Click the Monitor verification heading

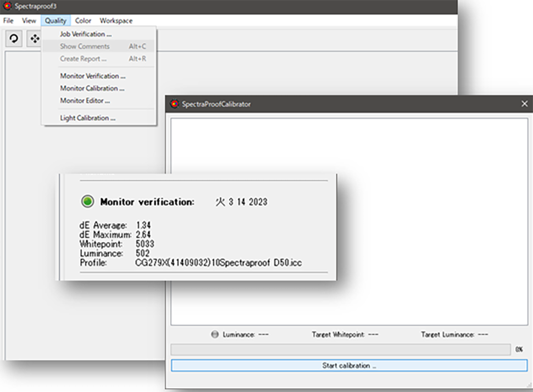click(x=147, y=202)
